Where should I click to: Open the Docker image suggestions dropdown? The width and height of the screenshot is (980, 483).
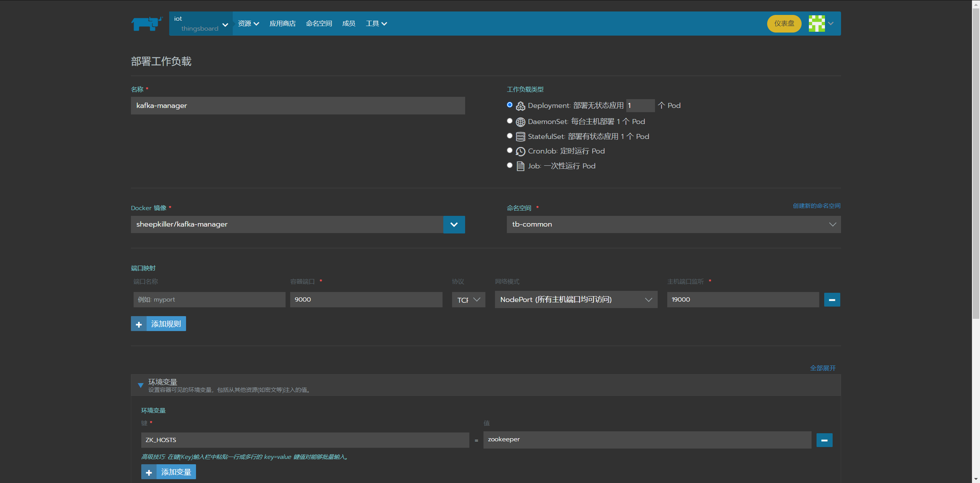[454, 224]
